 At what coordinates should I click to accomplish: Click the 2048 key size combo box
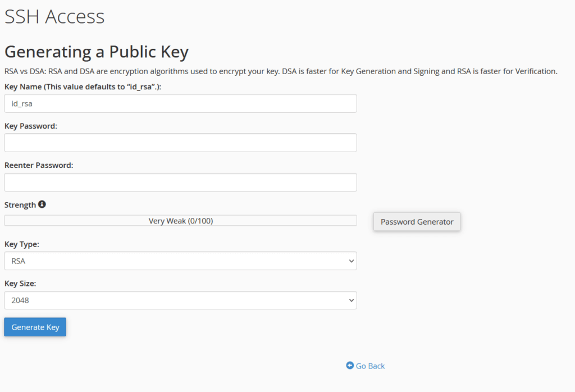(180, 300)
